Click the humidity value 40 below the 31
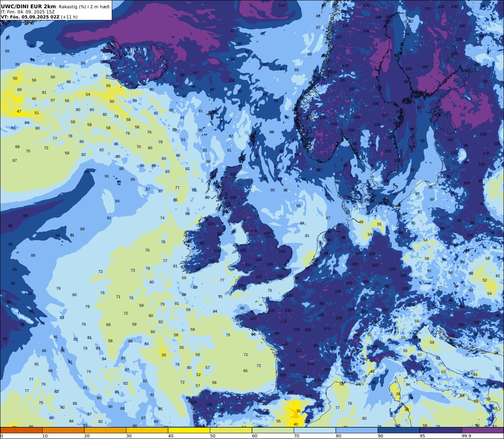The image size is (504, 439). click(x=296, y=424)
